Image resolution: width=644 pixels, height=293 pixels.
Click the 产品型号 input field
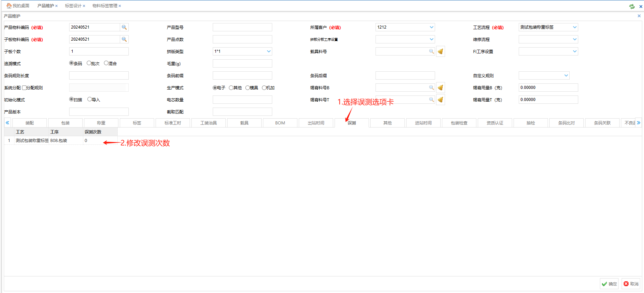[242, 27]
